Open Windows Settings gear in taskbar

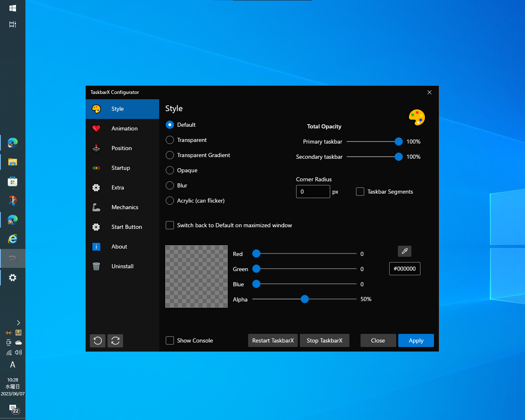pyautogui.click(x=13, y=278)
